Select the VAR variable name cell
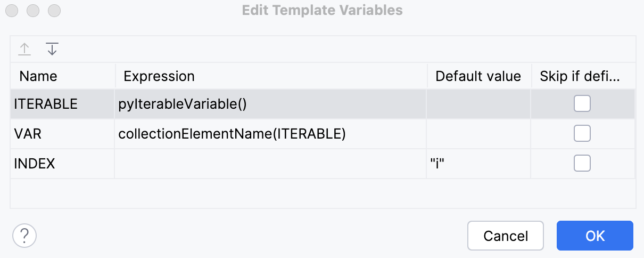Viewport: 644px width, 258px height. tap(28, 134)
